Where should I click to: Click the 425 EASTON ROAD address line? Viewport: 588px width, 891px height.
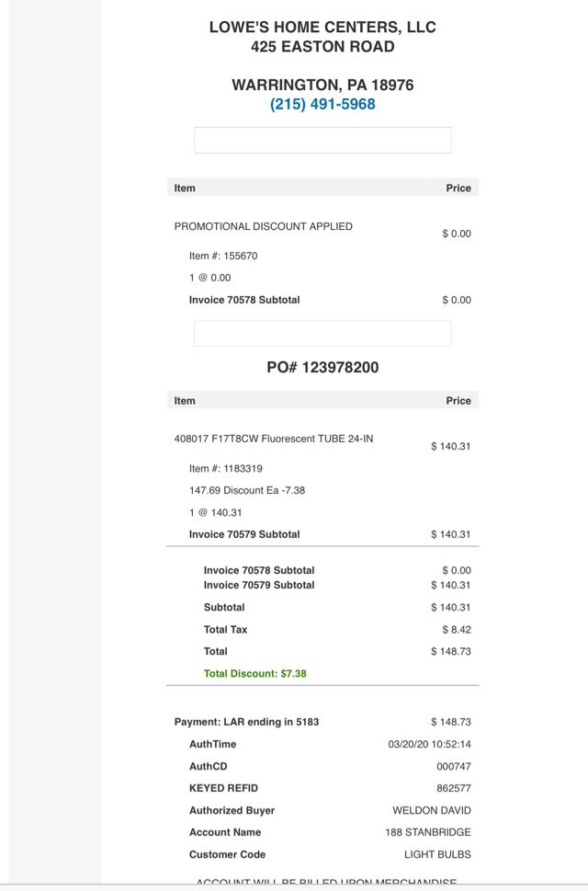[322, 47]
